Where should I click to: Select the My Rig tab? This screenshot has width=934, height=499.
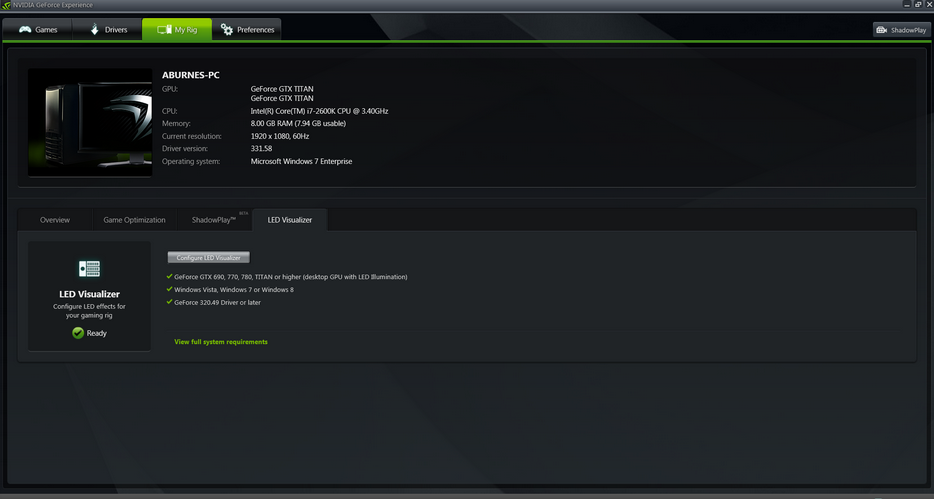[177, 29]
